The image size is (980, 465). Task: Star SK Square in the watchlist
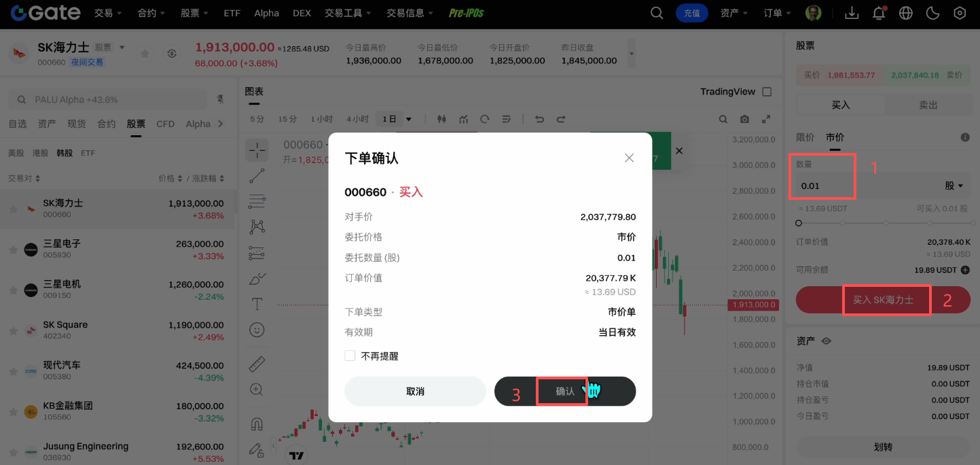tap(13, 330)
